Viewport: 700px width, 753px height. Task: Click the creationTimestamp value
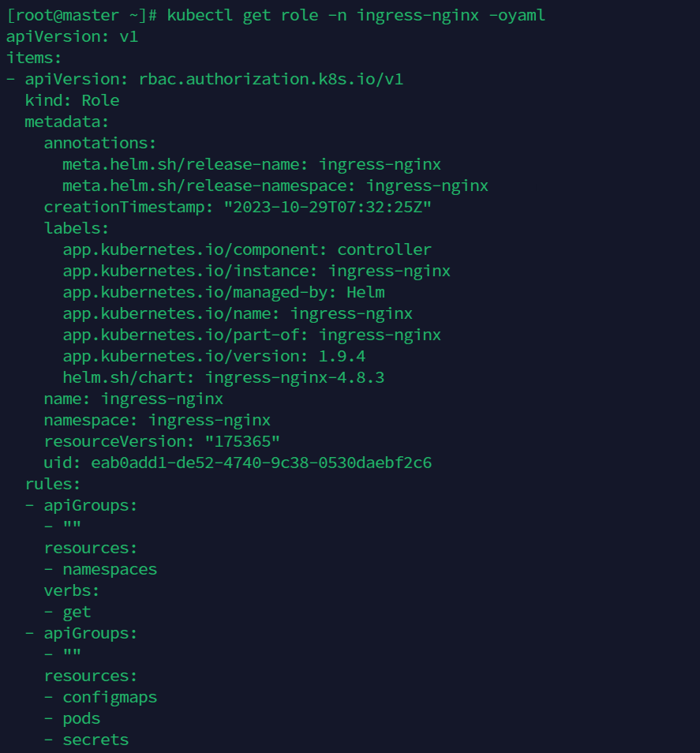coord(328,207)
